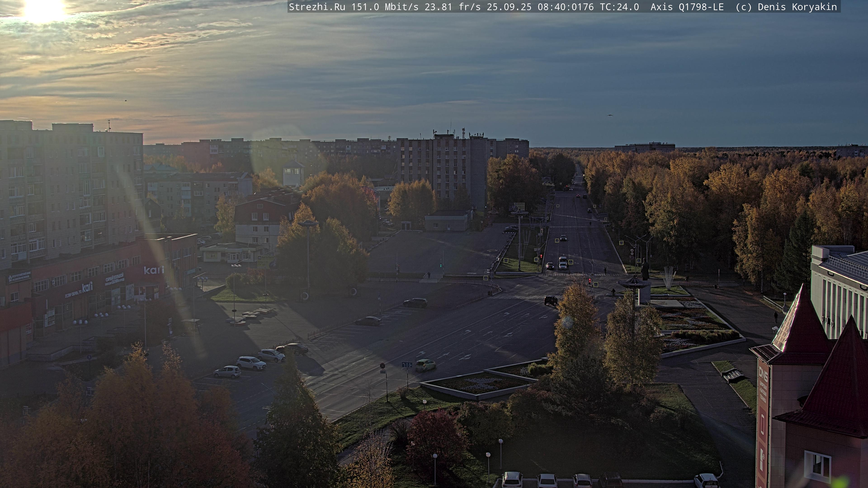The width and height of the screenshot is (868, 488).
Task: Click the Axis Q1798-LE camera label
Action: (687, 7)
